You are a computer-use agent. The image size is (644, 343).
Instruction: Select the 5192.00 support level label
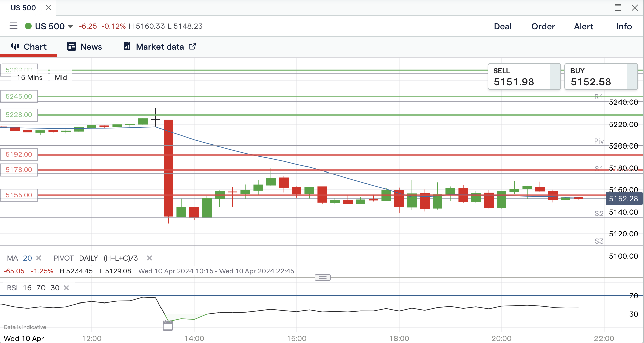[19, 154]
